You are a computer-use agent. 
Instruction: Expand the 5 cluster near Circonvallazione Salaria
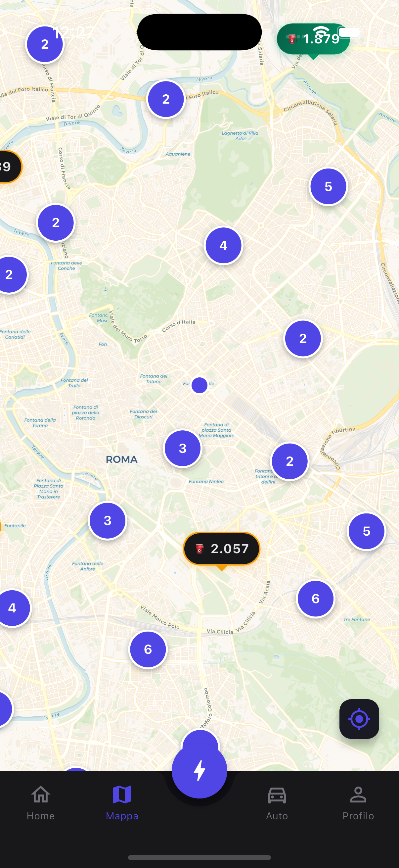pos(328,186)
